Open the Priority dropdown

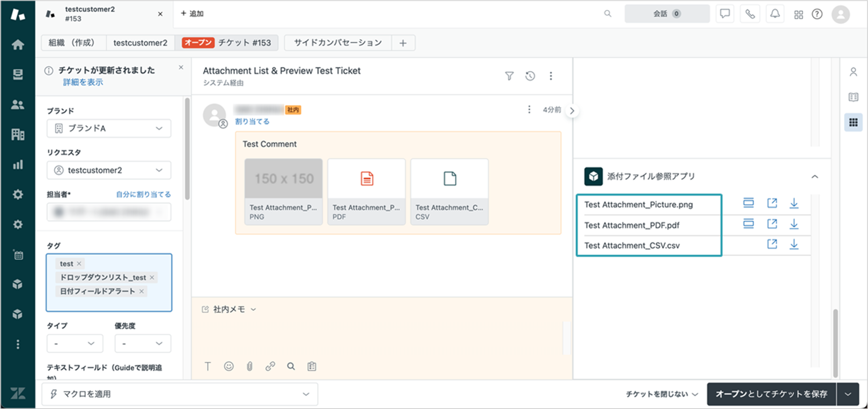tap(143, 343)
